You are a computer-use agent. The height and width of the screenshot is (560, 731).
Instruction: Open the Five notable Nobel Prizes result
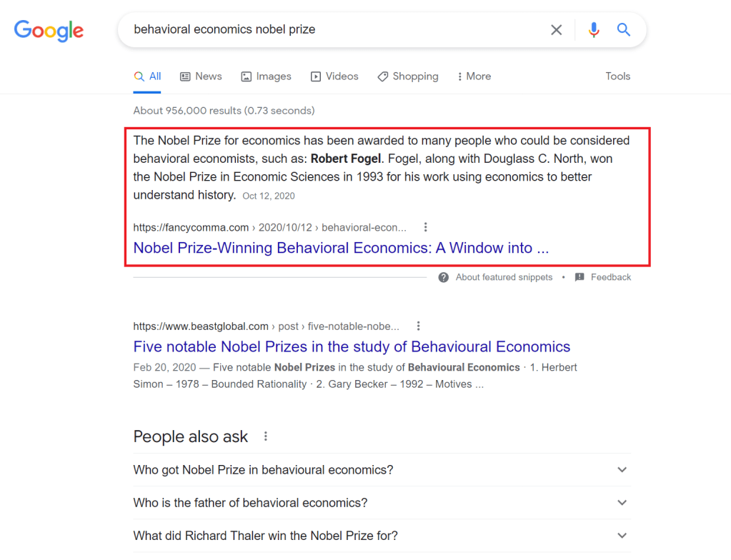tap(352, 346)
